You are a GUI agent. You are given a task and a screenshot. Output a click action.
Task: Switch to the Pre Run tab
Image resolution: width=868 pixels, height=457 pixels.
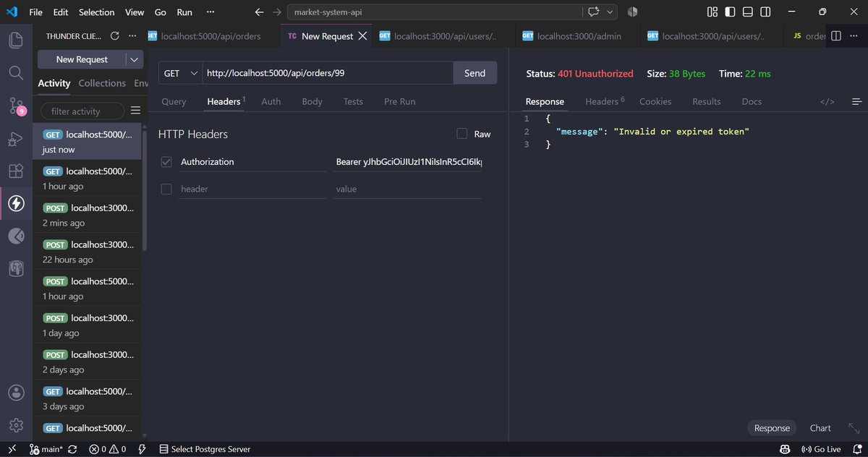pyautogui.click(x=399, y=101)
